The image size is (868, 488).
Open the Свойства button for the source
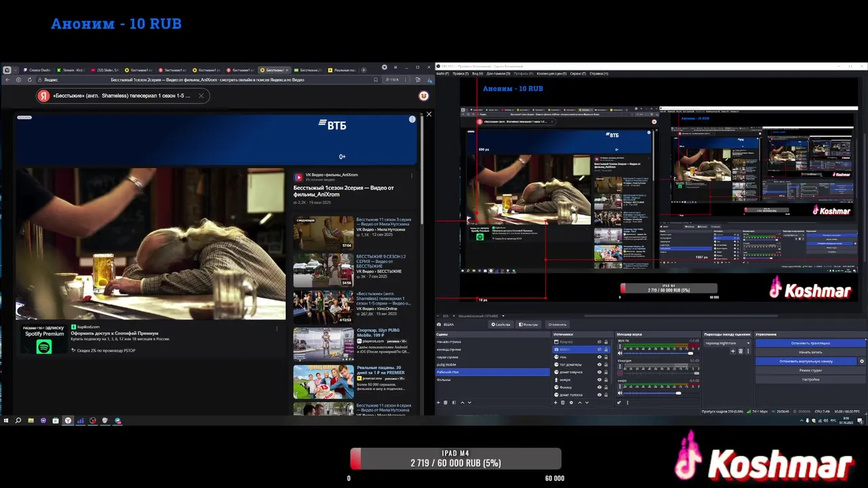pyautogui.click(x=502, y=325)
